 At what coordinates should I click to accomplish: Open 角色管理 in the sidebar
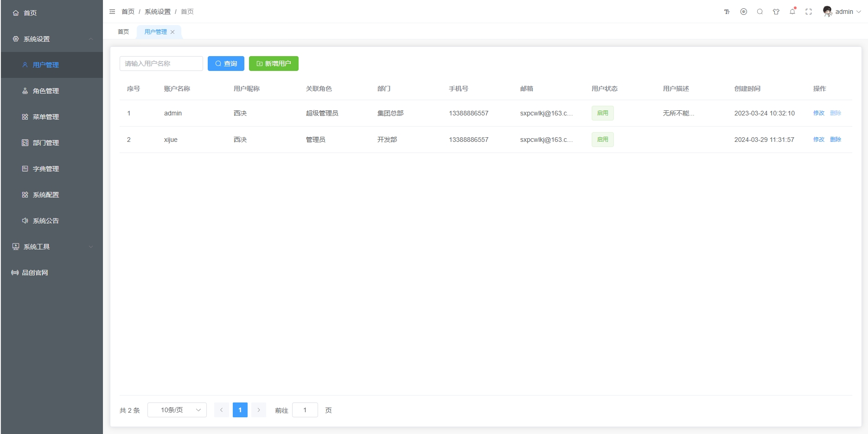[x=46, y=91]
